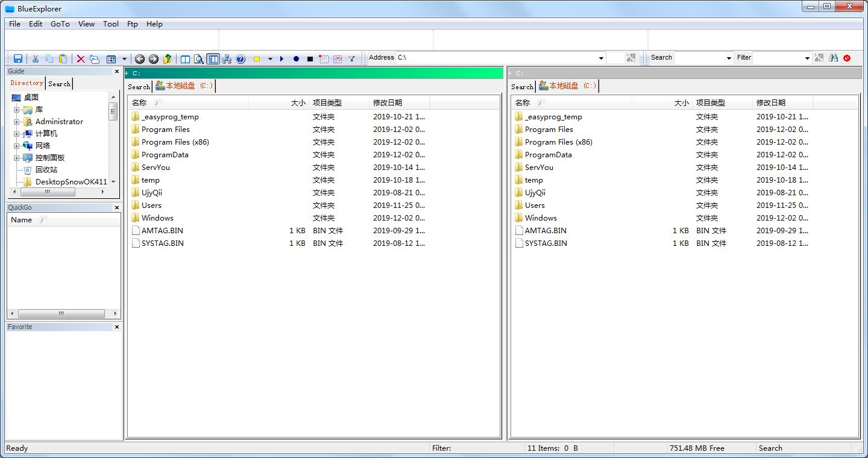
Task: Click the Save (floppy disk) toolbar icon
Action: coord(18,58)
